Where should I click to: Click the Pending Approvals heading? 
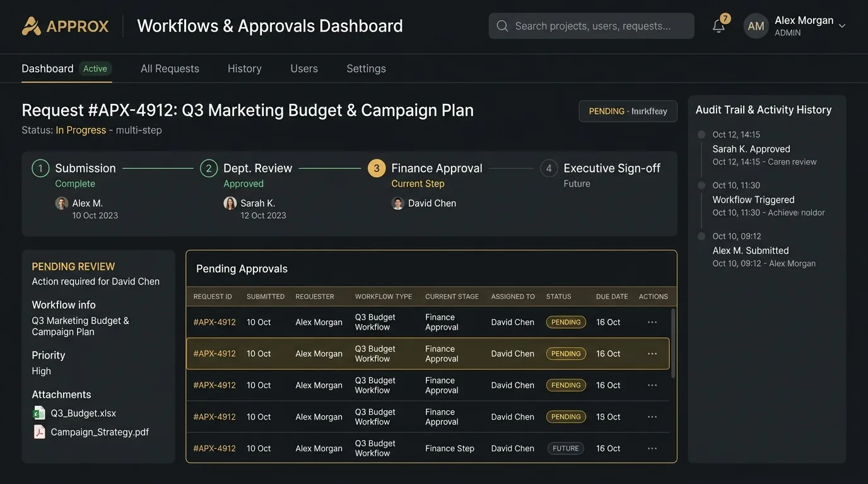[242, 268]
